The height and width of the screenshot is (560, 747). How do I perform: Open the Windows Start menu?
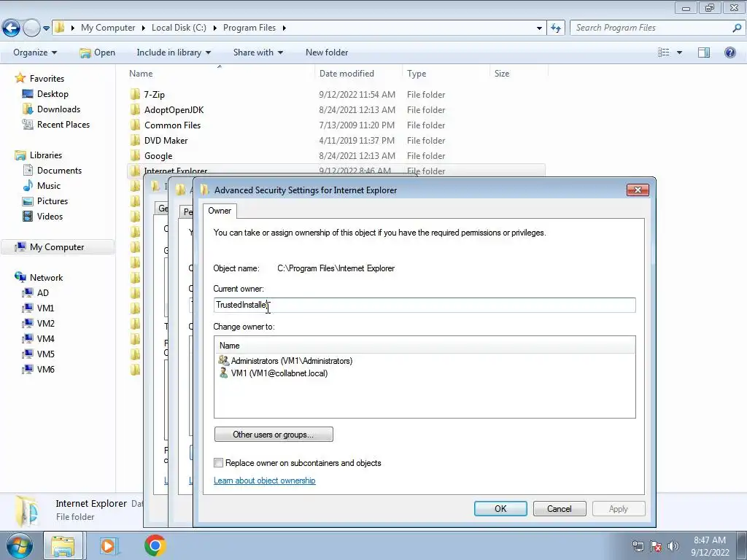point(19,545)
